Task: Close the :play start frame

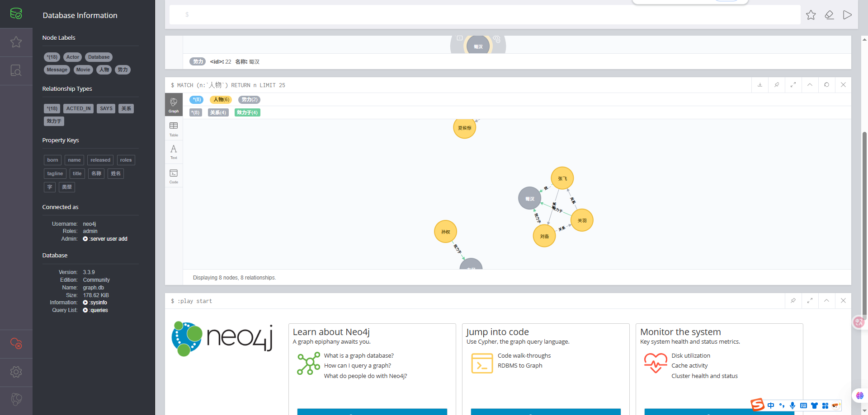Action: click(x=843, y=301)
